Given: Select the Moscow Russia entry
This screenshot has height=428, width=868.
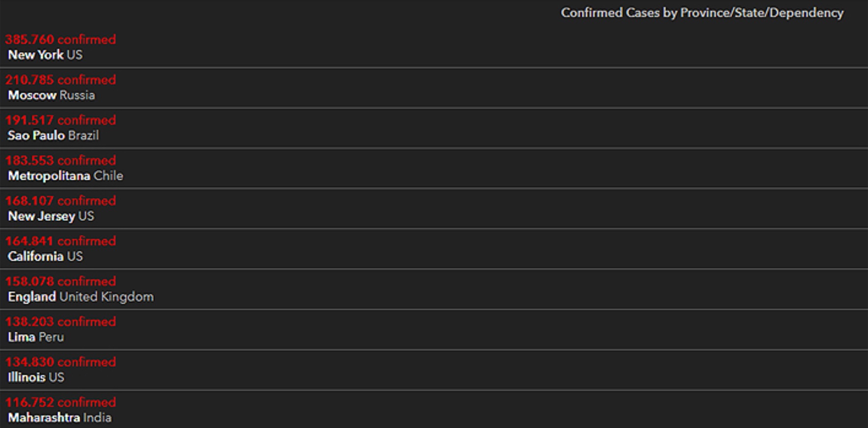Looking at the screenshot, I should (51, 95).
